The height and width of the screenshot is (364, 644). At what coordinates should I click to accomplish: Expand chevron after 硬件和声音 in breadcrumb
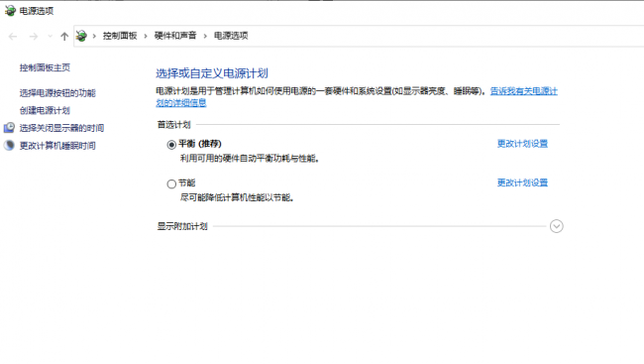tap(205, 36)
